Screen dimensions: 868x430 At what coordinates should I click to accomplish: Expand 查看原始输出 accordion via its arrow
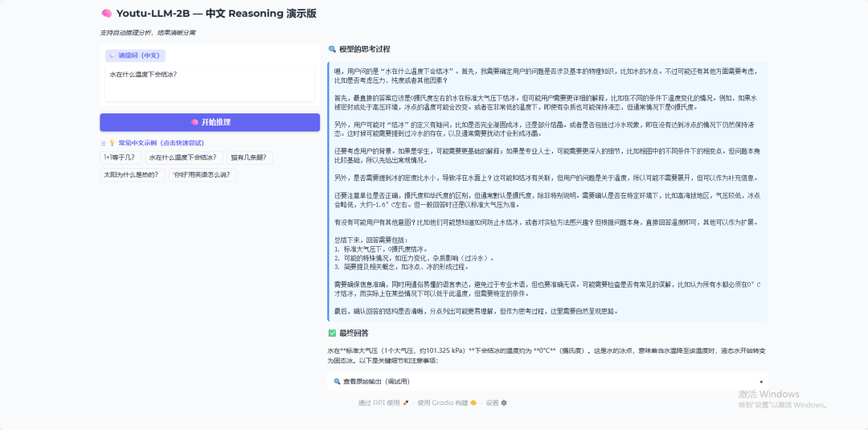pos(760,381)
